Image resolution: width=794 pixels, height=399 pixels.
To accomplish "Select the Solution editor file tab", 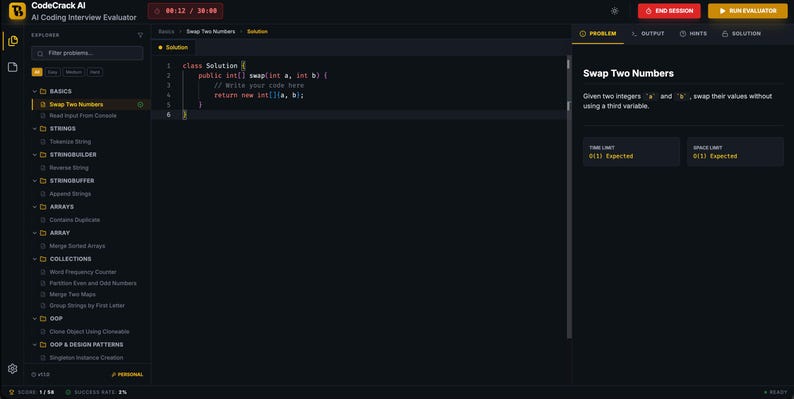I will [x=173, y=48].
